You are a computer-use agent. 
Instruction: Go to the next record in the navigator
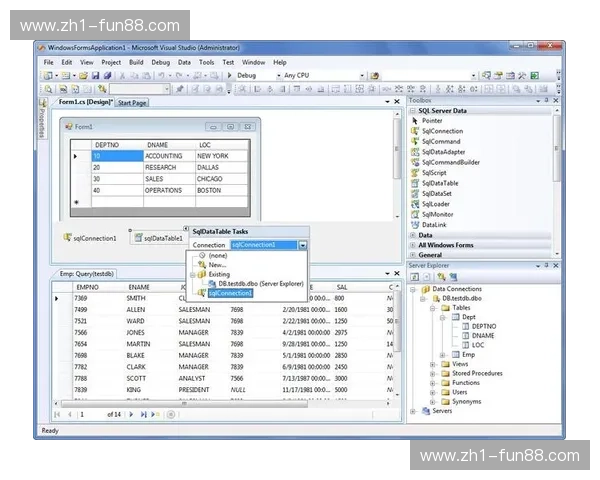click(131, 414)
